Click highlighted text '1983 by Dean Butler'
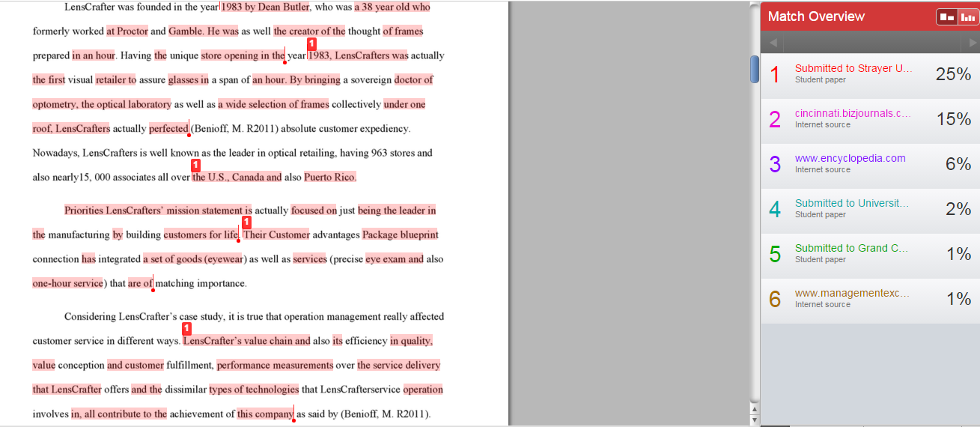Image resolution: width=980 pixels, height=427 pixels. pyautogui.click(x=264, y=7)
